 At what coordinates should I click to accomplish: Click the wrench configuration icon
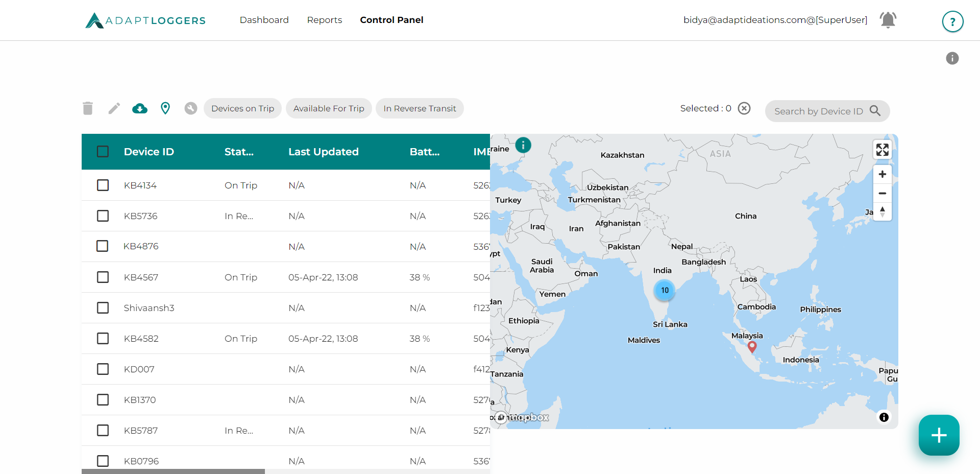[191, 108]
